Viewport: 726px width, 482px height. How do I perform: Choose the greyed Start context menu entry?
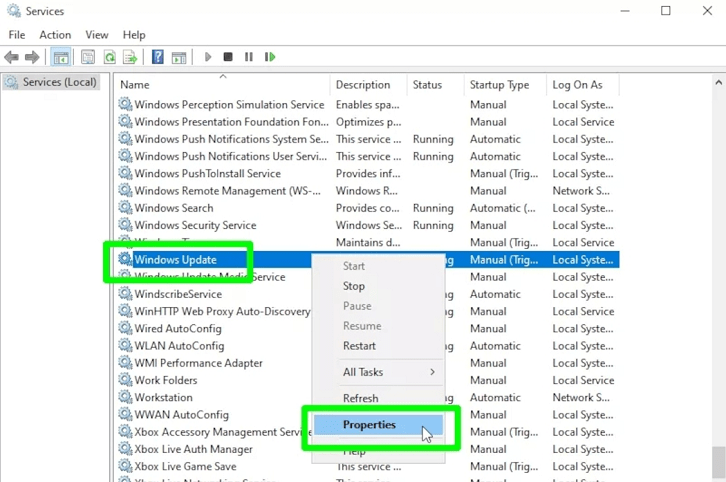click(354, 266)
